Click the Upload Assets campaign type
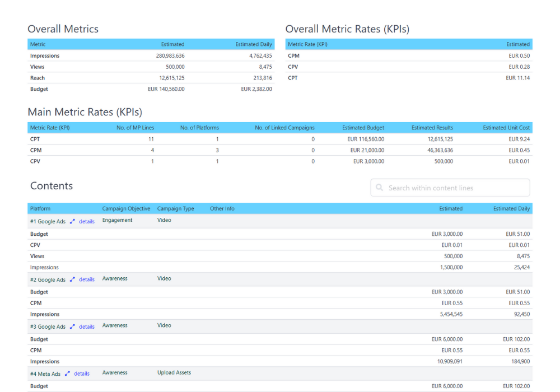 click(174, 373)
